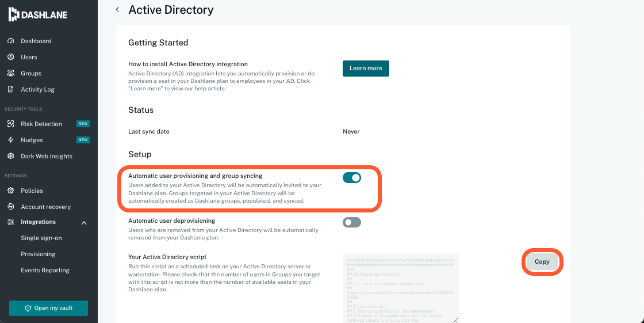
Task: Click the Dark Web Insights icon
Action: pyautogui.click(x=10, y=156)
